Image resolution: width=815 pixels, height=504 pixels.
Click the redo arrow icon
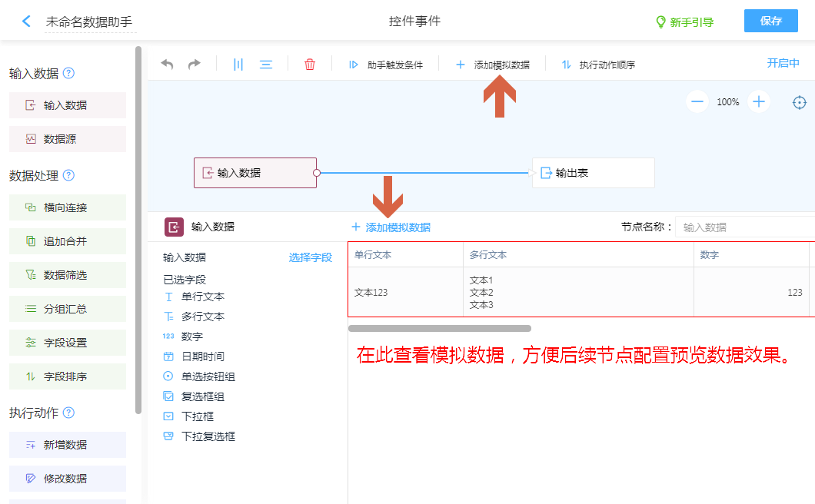195,65
